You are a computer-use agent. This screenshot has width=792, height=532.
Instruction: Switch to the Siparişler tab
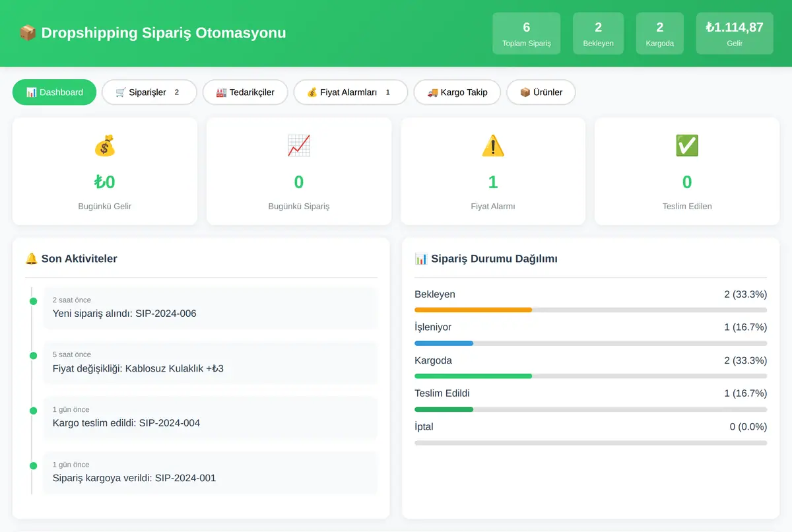149,92
